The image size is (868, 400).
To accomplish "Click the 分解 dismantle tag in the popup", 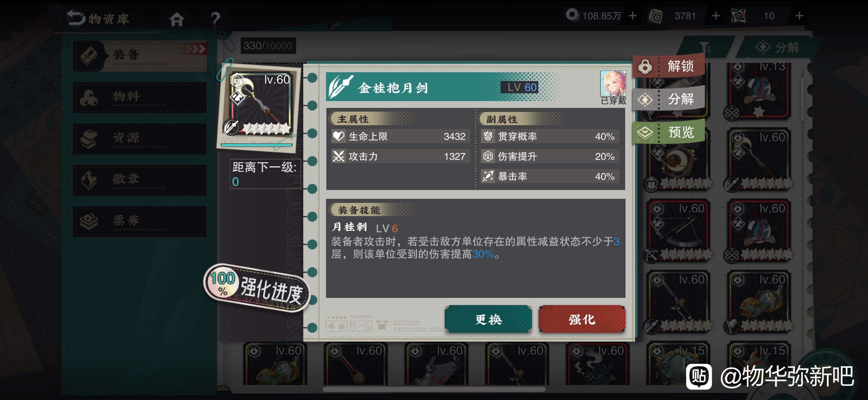I will point(668,99).
